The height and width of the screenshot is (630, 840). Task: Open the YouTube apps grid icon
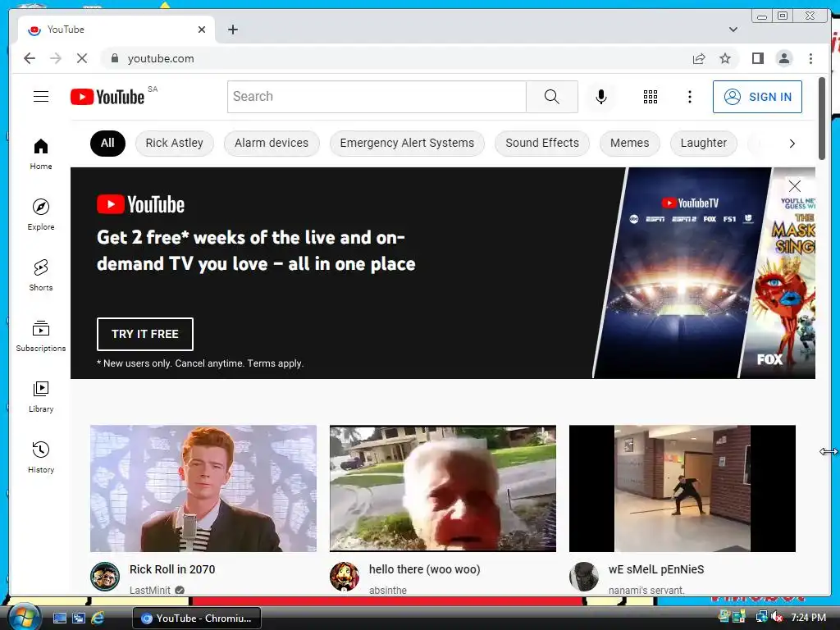tap(651, 97)
